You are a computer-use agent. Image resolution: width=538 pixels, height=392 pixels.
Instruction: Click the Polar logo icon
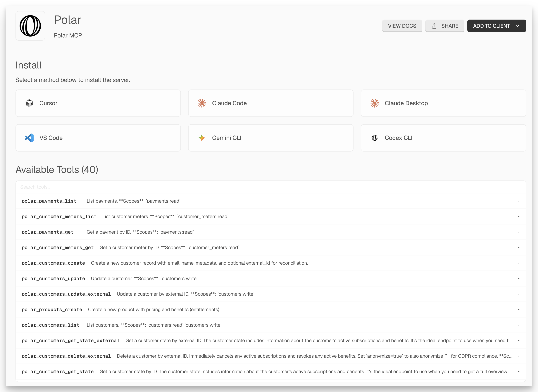pyautogui.click(x=30, y=26)
